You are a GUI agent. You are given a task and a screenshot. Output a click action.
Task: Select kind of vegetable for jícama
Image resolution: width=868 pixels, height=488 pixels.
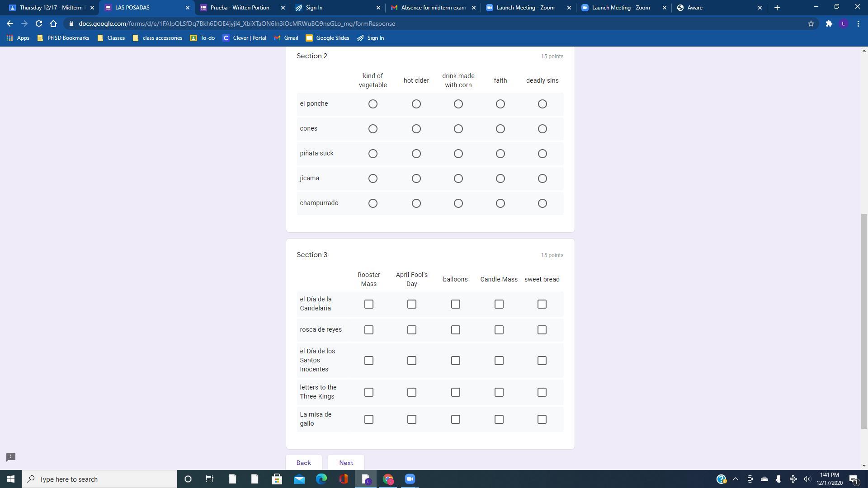[373, 178]
